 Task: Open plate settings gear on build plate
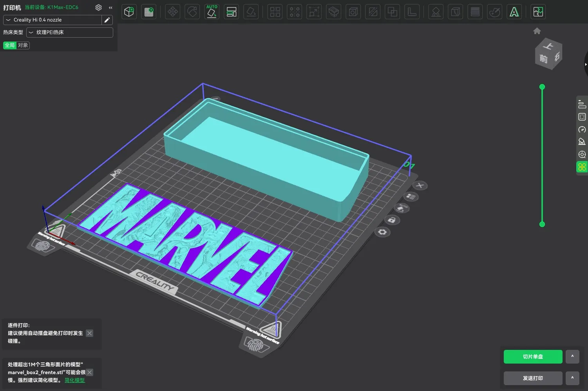click(382, 232)
